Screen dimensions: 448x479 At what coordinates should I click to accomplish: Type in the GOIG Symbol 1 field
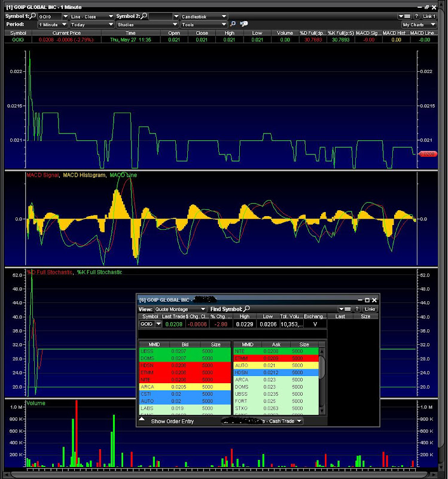coord(51,16)
